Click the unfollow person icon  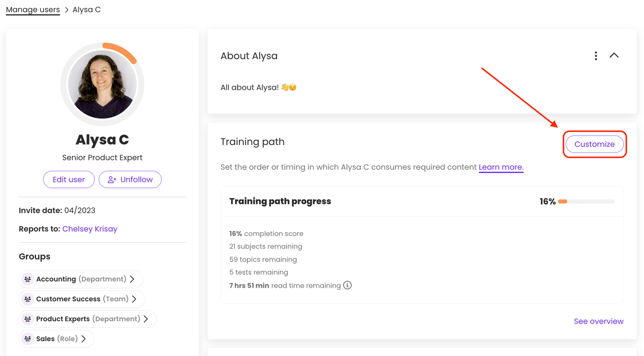[112, 180]
